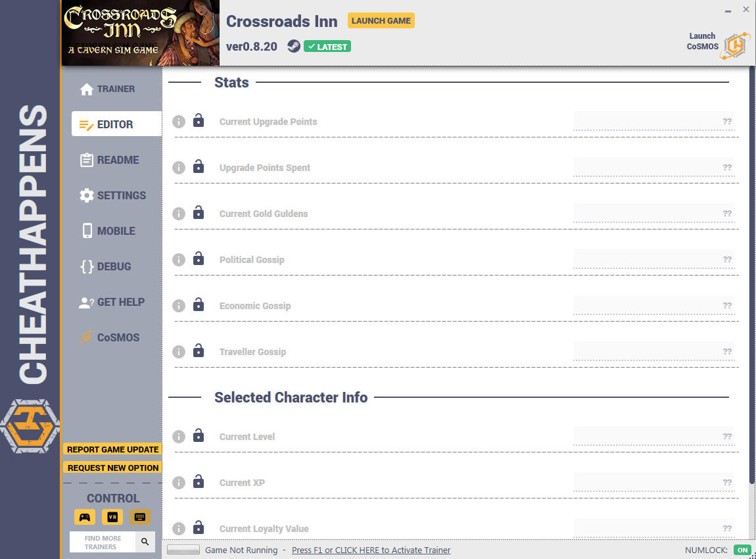
Task: Open info for Current Gold Guldens
Action: [179, 214]
